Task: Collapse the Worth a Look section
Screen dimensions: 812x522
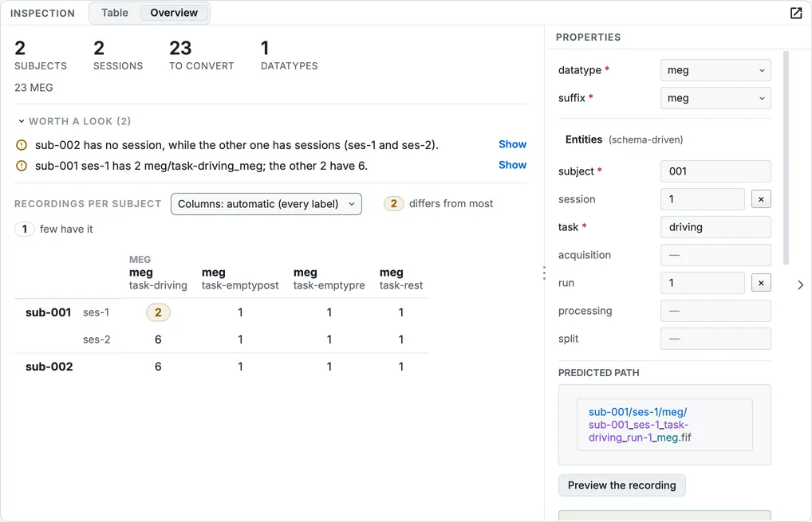Action: coord(22,121)
